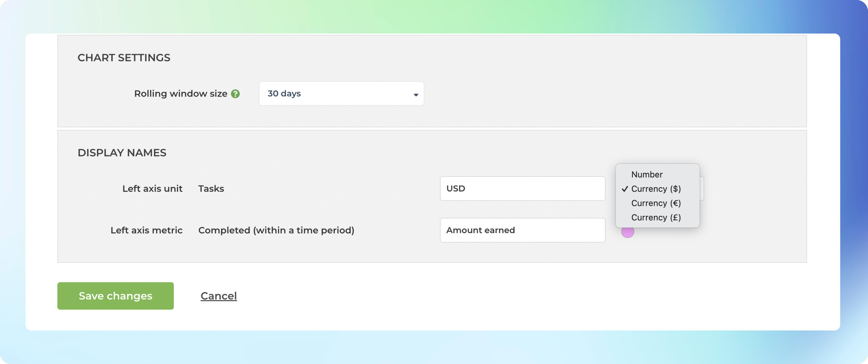Screen dimensions: 868x364
Task: Click the format select edge behind the popup menu
Action: 702,189
